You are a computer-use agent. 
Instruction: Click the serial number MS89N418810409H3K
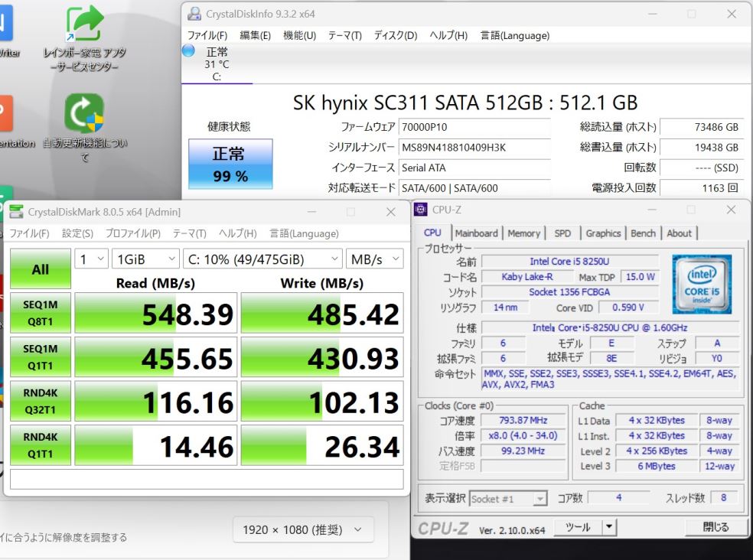(x=474, y=148)
